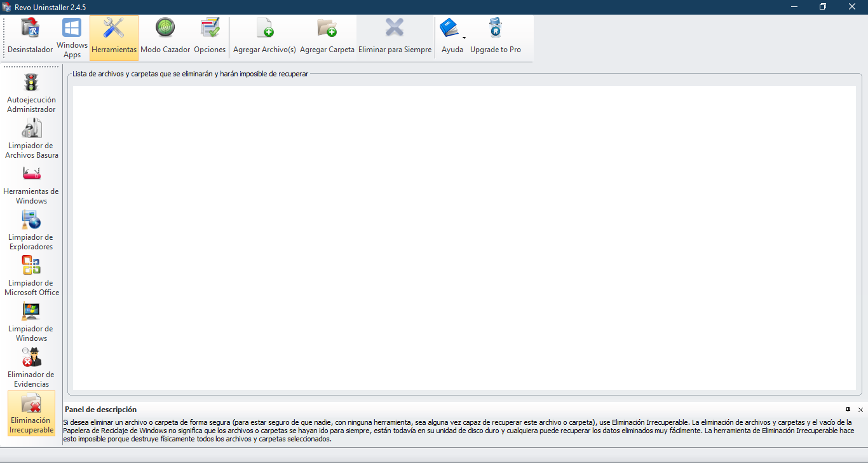Open Autoejecución Administrador
868x463 pixels.
(31, 93)
